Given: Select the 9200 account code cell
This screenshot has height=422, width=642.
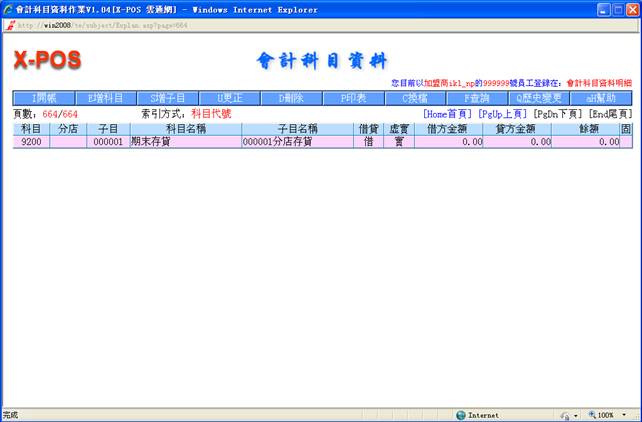Looking at the screenshot, I should [x=31, y=142].
